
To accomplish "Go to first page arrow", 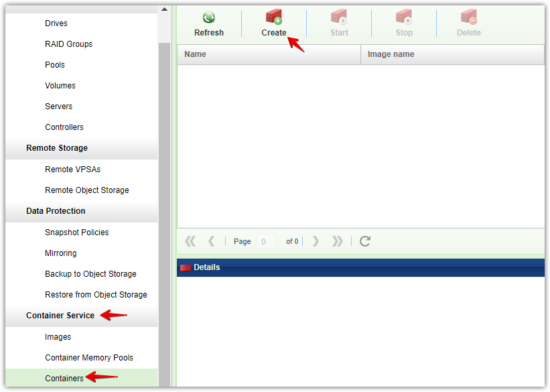I will 190,241.
